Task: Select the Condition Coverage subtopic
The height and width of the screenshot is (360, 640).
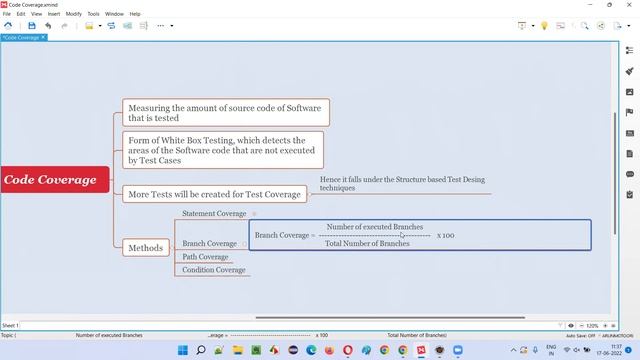Action: 213,270
